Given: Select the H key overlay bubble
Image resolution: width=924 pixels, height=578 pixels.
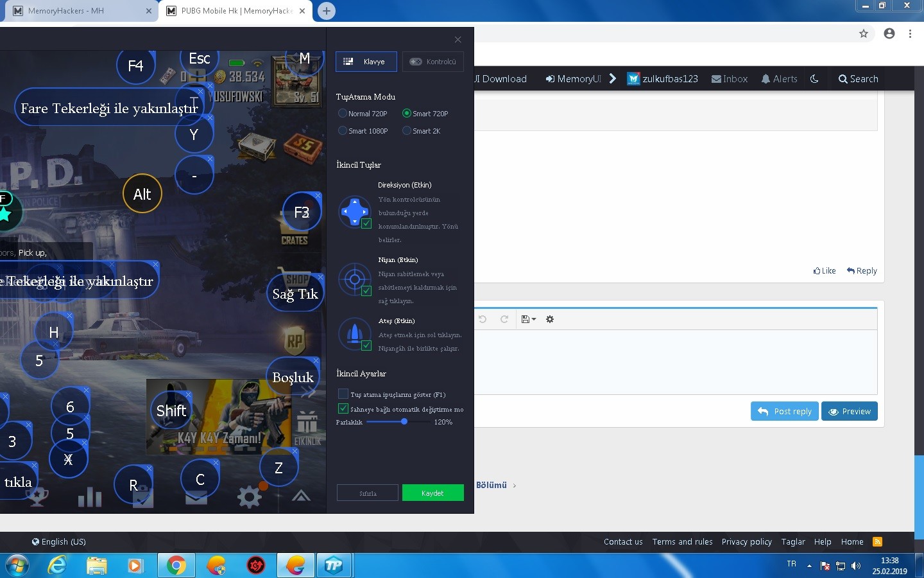Looking at the screenshot, I should pos(53,333).
